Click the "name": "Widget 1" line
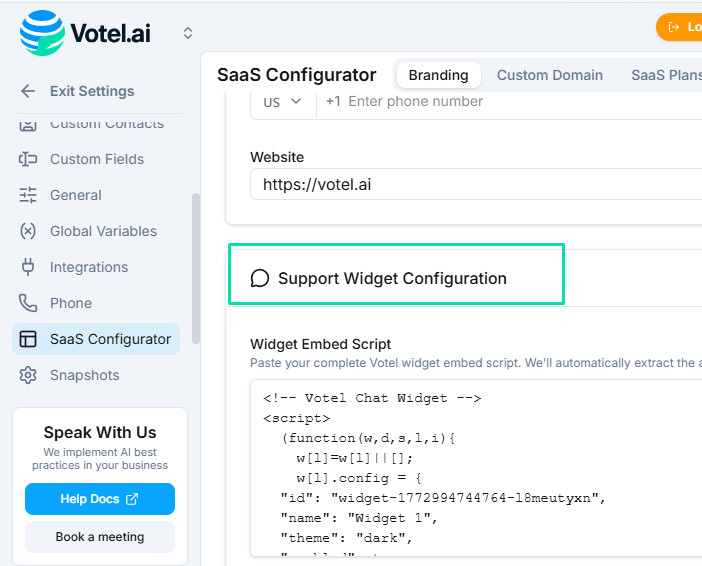The width and height of the screenshot is (702, 566). 359,518
